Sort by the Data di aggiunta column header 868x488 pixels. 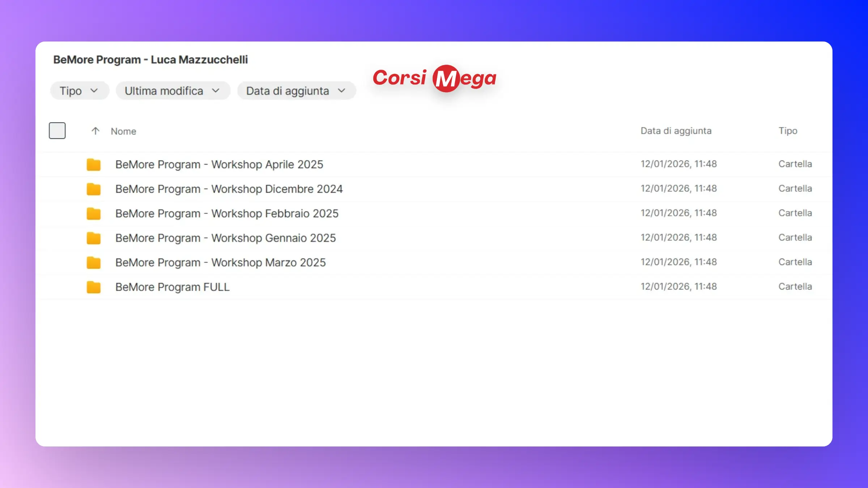pyautogui.click(x=676, y=131)
